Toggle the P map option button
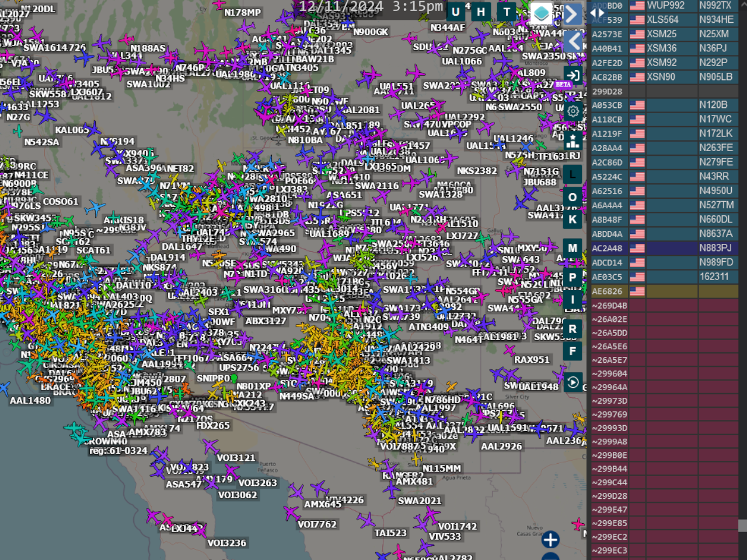This screenshot has height=560, width=747. point(573,278)
